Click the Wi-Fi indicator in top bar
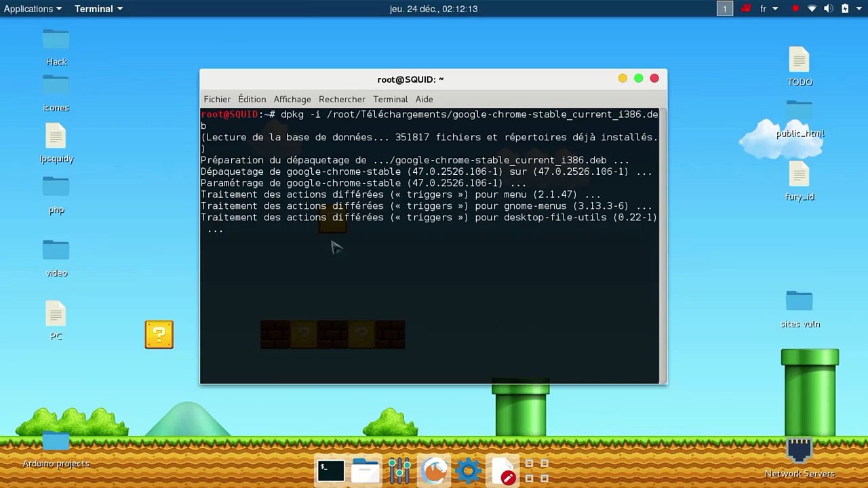Screen dimensions: 868x488 (x=812, y=9)
